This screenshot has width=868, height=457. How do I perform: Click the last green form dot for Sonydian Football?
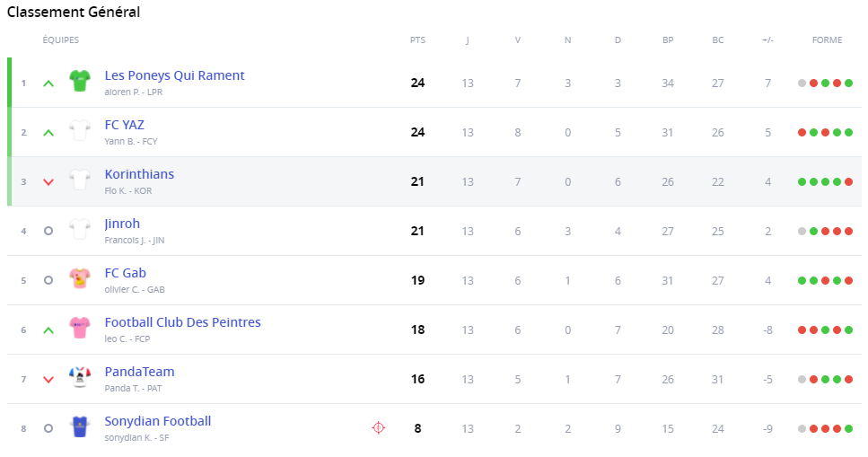pyautogui.click(x=848, y=428)
